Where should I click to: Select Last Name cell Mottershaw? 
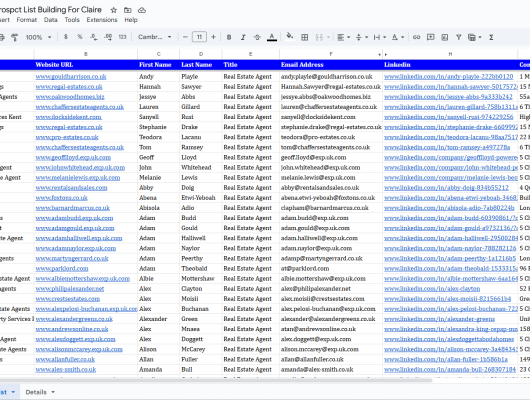point(201,279)
